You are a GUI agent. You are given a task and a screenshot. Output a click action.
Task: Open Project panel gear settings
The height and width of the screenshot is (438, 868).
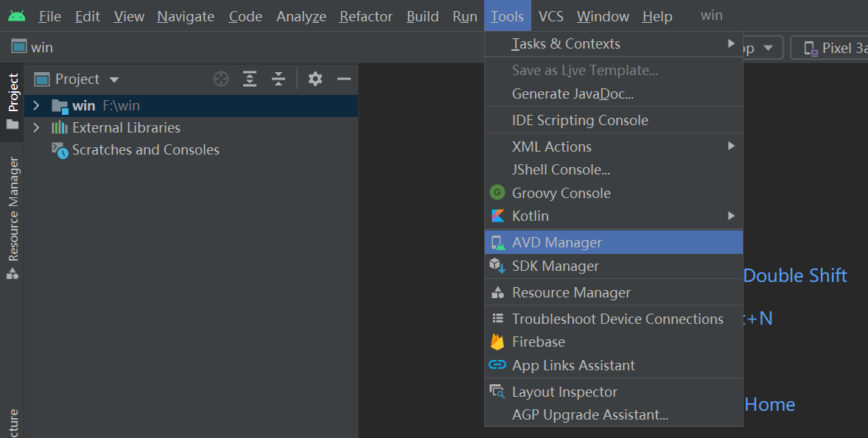315,79
